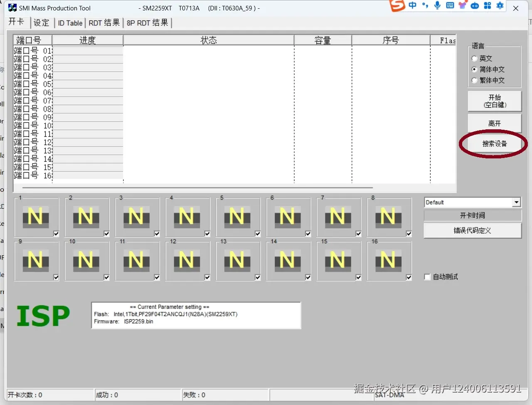Open the Default dropdown arrow
This screenshot has height=405, width=532.
[x=516, y=202]
